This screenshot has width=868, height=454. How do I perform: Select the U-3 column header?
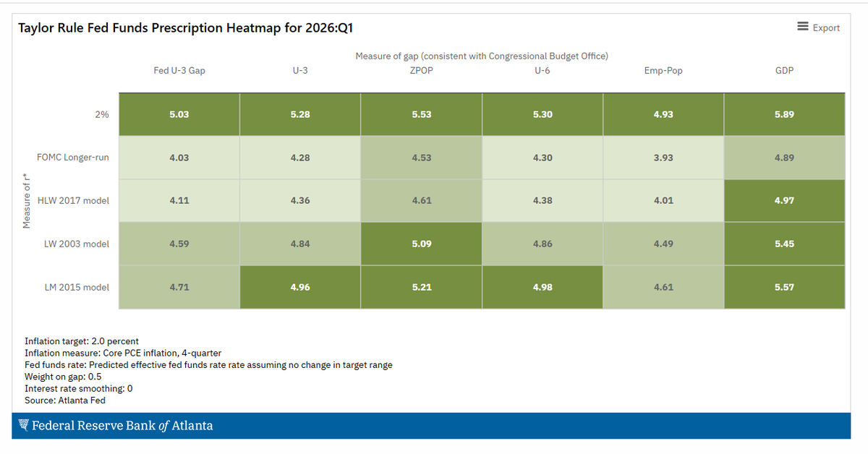(x=300, y=71)
